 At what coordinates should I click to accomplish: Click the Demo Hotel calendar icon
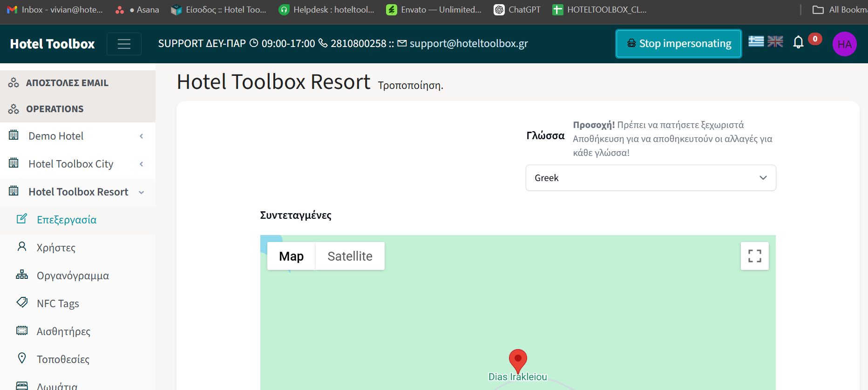[14, 135]
